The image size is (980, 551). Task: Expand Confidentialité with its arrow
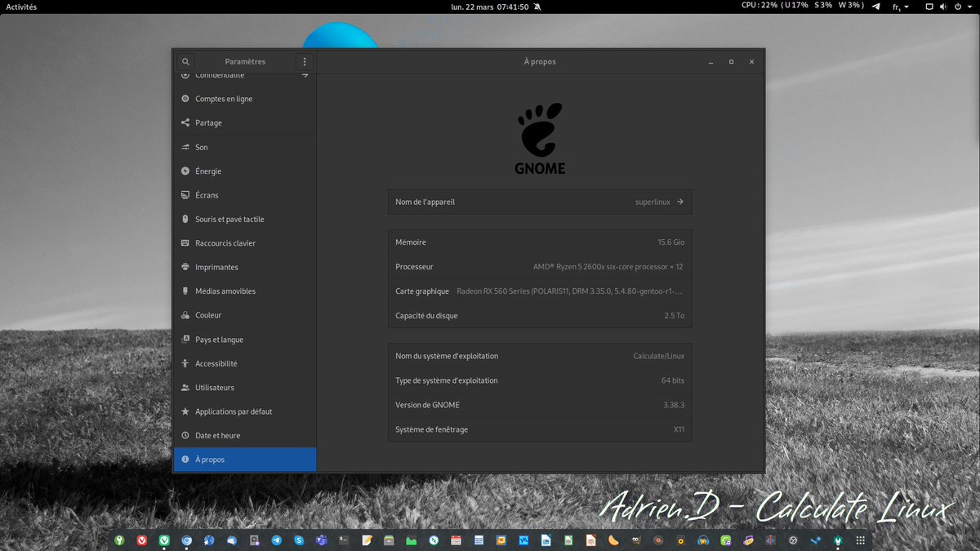305,75
